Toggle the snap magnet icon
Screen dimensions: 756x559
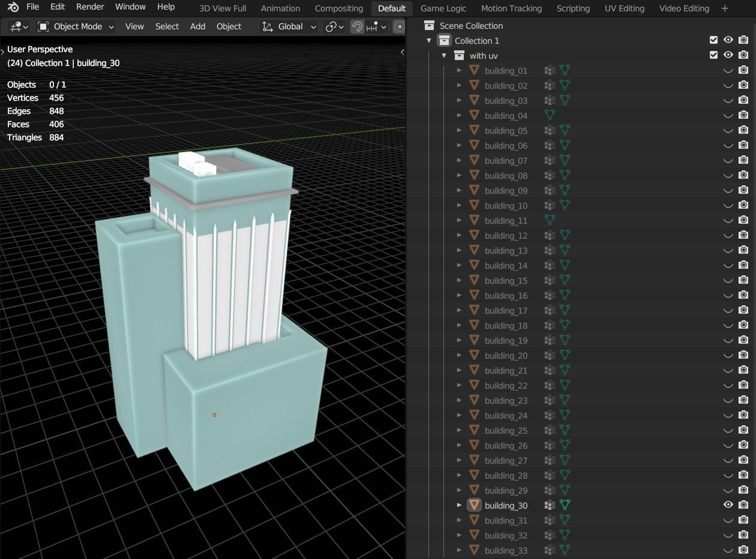tap(357, 26)
